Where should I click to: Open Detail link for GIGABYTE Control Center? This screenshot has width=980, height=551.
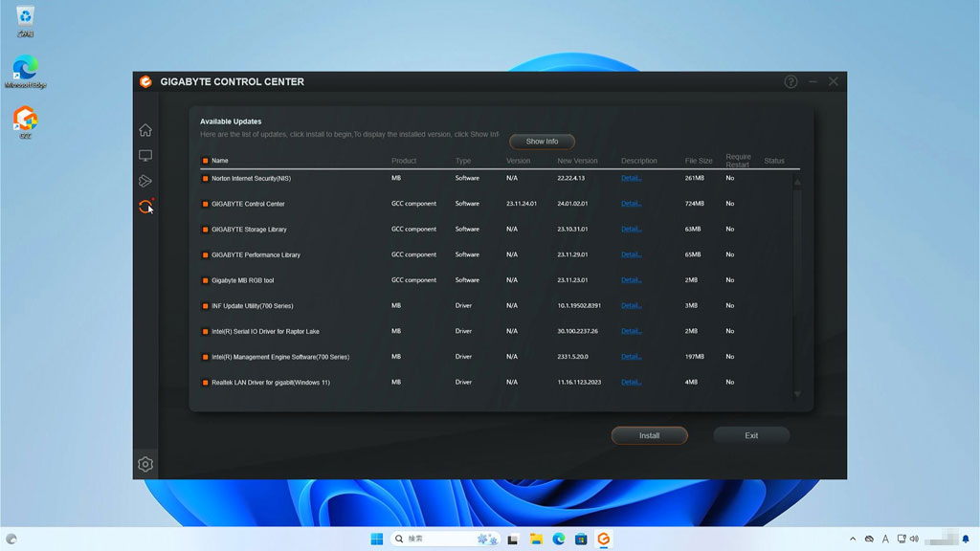[x=631, y=204]
